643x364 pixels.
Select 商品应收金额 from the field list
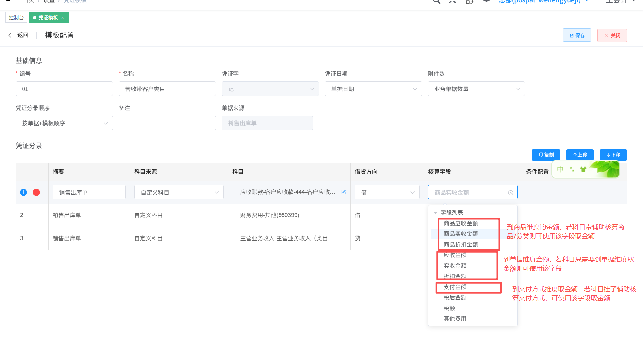point(460,223)
